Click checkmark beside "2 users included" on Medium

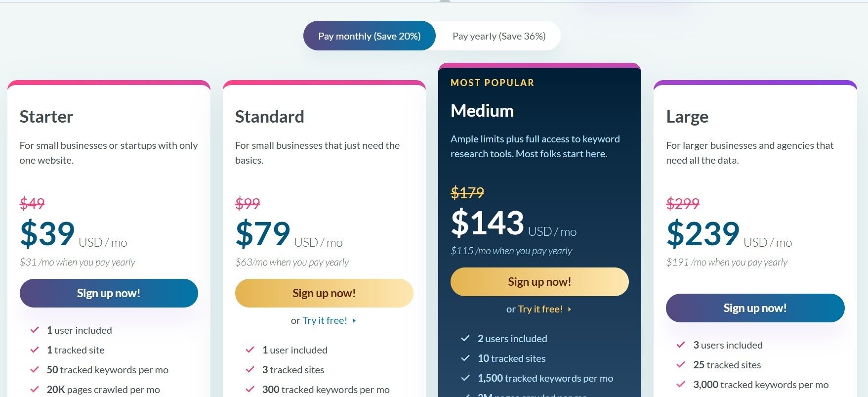pos(465,338)
